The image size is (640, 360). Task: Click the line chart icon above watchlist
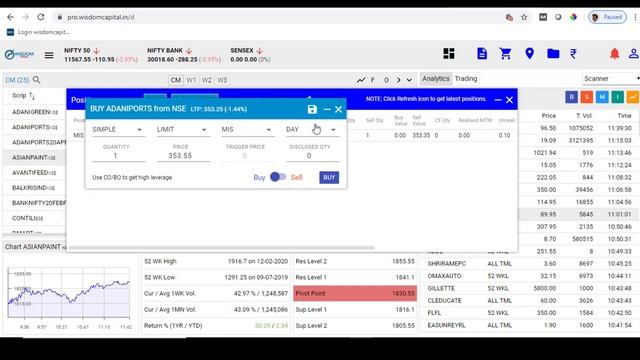click(x=361, y=80)
